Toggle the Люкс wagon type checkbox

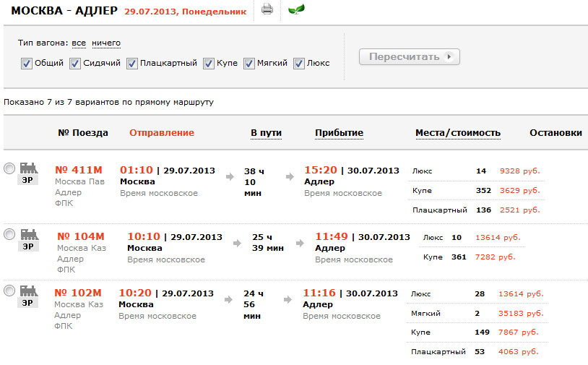(x=299, y=63)
